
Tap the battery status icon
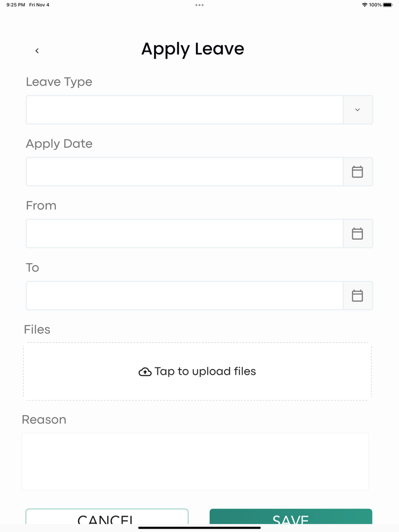coord(388,5)
